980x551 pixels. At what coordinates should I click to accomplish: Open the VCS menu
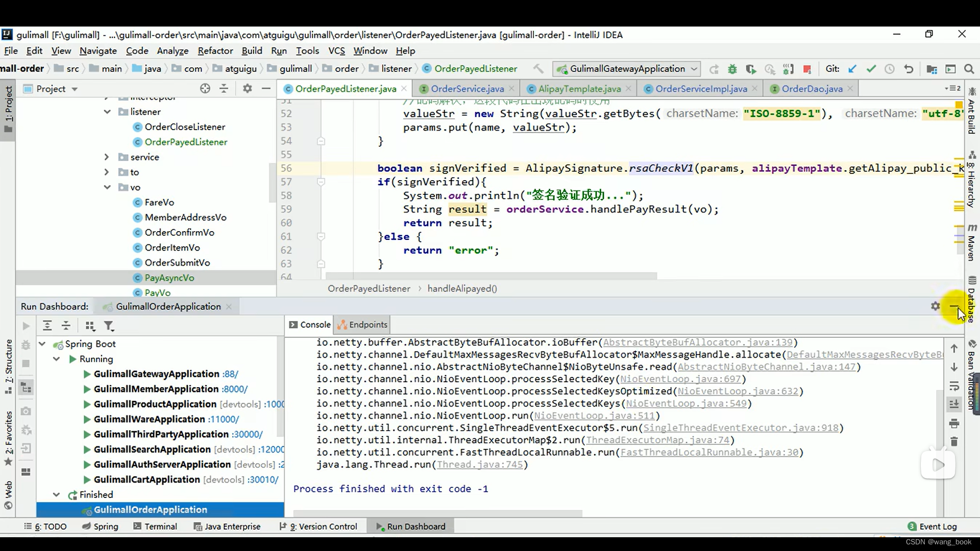(336, 51)
